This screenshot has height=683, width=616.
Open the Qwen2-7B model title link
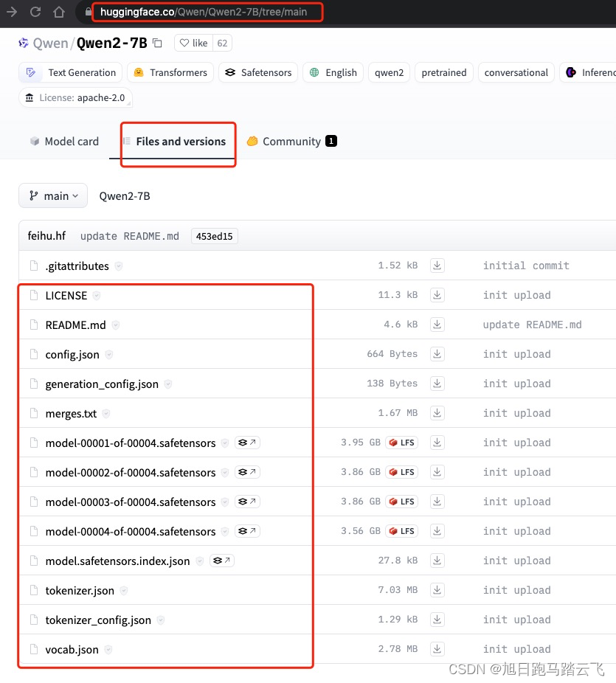(112, 43)
